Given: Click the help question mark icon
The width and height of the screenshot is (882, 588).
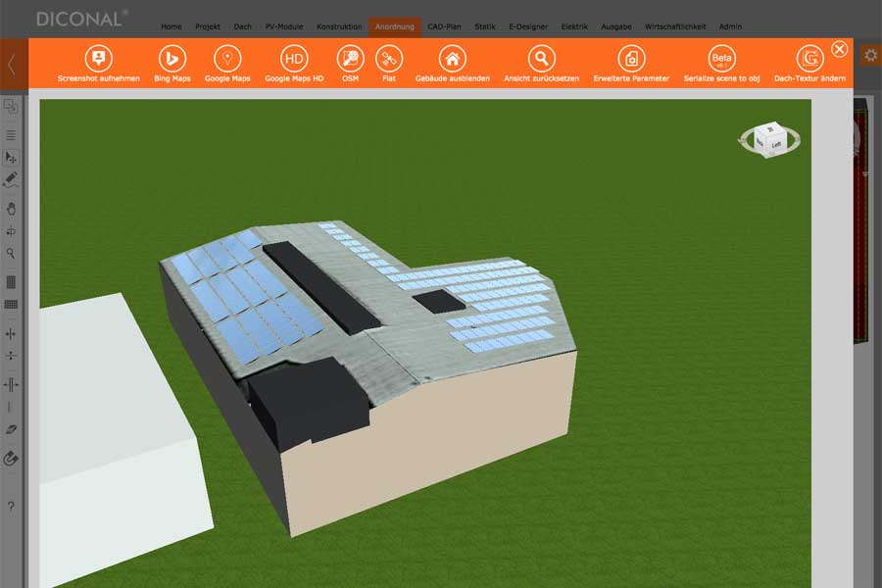Looking at the screenshot, I should [x=11, y=506].
